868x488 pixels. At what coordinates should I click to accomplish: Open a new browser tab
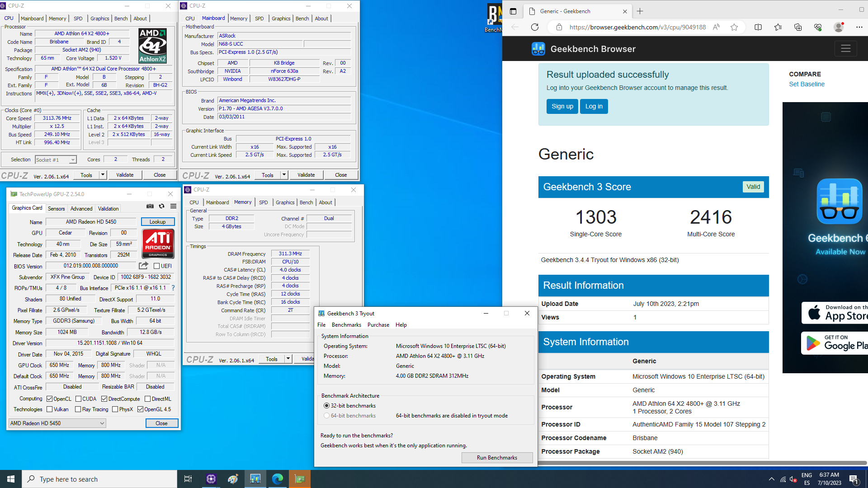pyautogui.click(x=640, y=11)
